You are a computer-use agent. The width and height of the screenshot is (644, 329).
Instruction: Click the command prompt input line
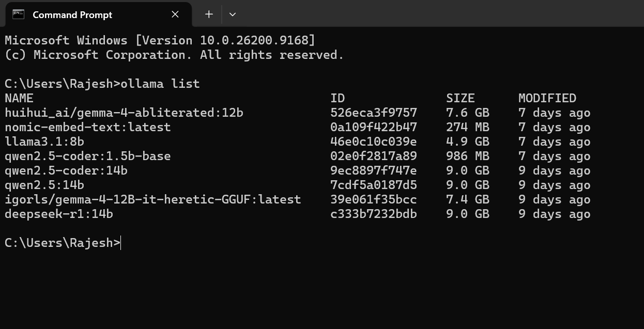tap(321, 243)
